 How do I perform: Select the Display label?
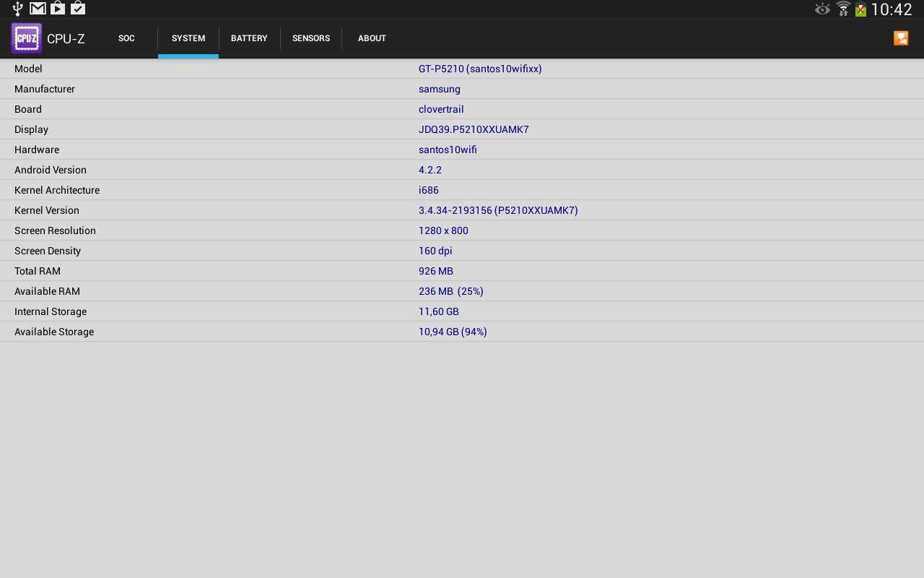coord(31,129)
